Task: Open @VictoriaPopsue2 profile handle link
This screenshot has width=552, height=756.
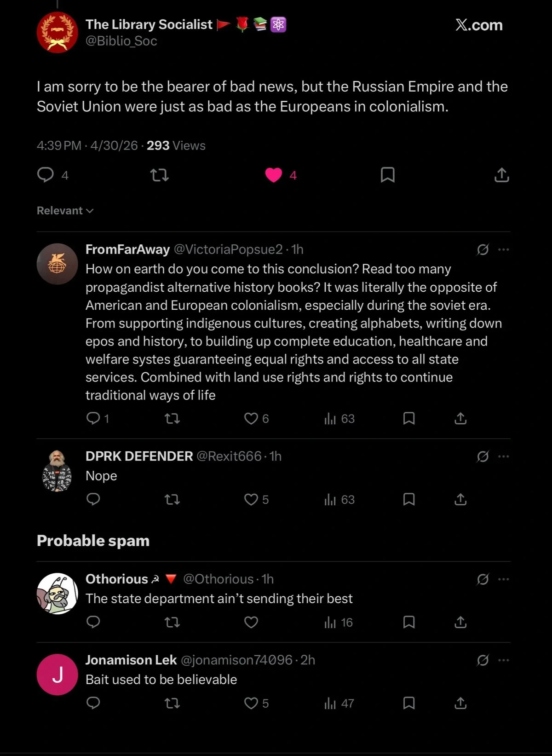Action: coord(228,249)
